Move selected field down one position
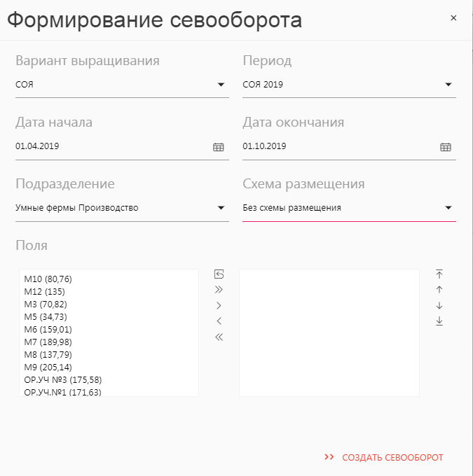 pos(439,305)
